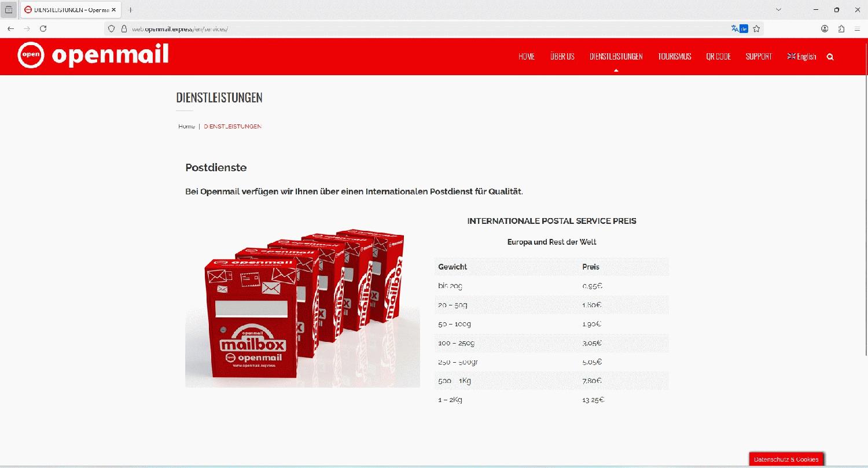This screenshot has height=468, width=868.
Task: Go back using the browser back arrow
Action: [x=10, y=29]
